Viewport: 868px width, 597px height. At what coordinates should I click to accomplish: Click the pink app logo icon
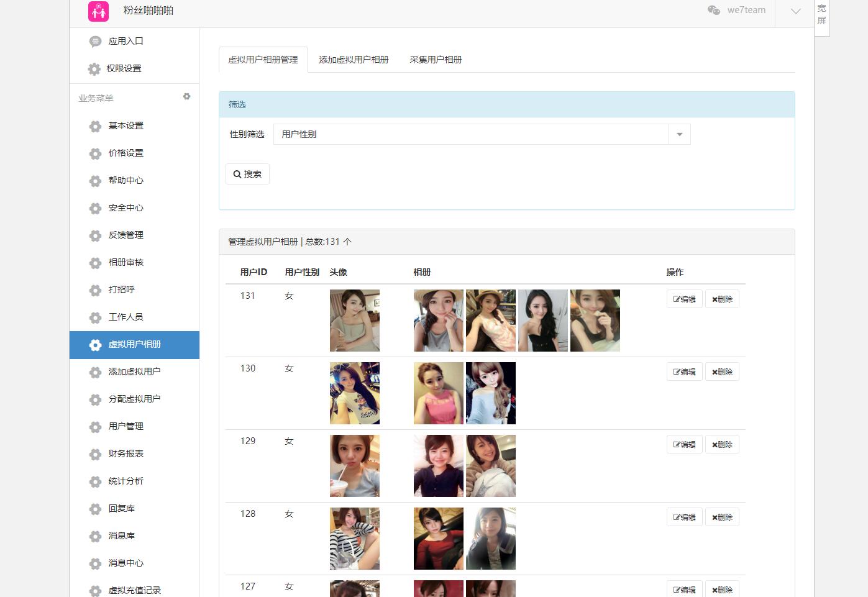98,11
